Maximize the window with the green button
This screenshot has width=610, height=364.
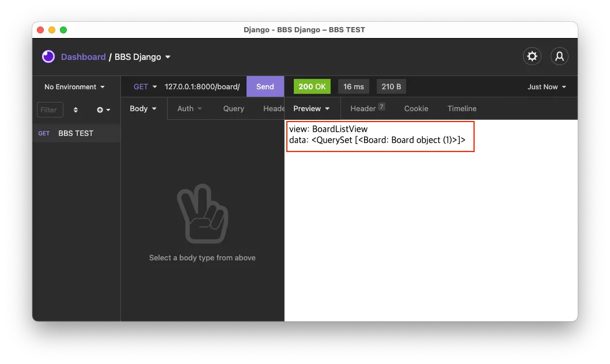point(63,30)
